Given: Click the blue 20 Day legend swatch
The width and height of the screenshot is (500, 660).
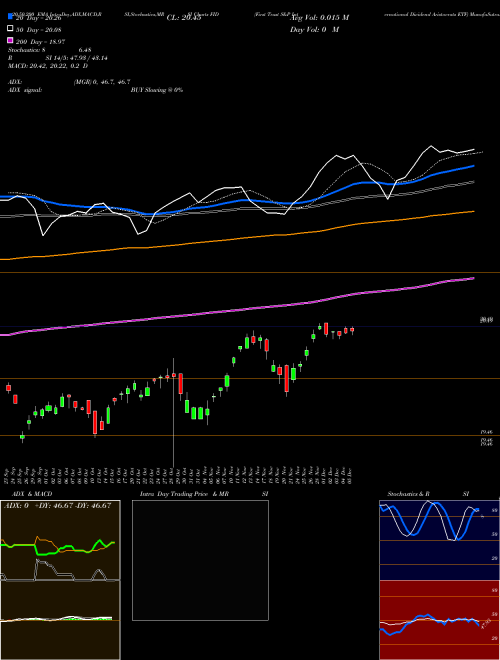Looking at the screenshot, I should click(10, 17).
